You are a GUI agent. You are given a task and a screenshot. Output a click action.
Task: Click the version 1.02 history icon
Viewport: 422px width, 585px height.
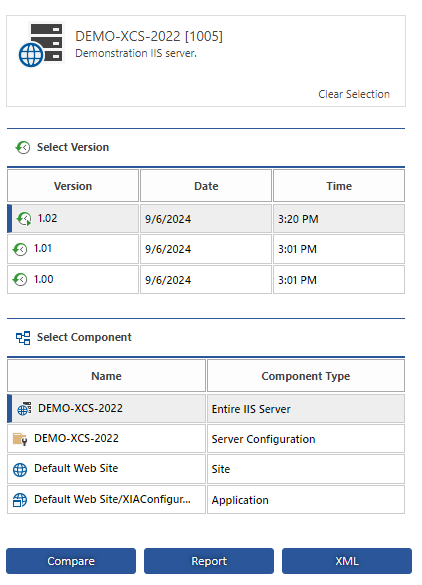[24, 219]
